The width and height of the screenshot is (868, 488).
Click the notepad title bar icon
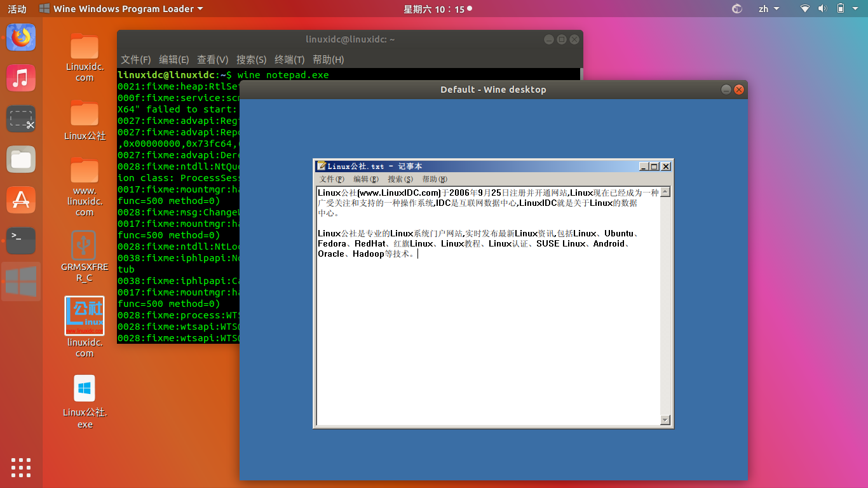[x=322, y=166]
